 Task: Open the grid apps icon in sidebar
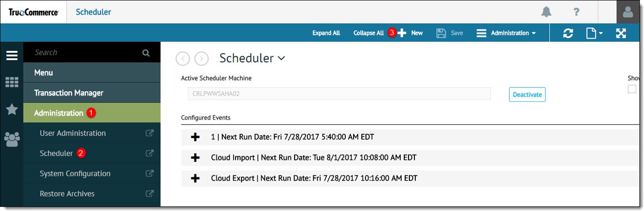click(x=12, y=82)
